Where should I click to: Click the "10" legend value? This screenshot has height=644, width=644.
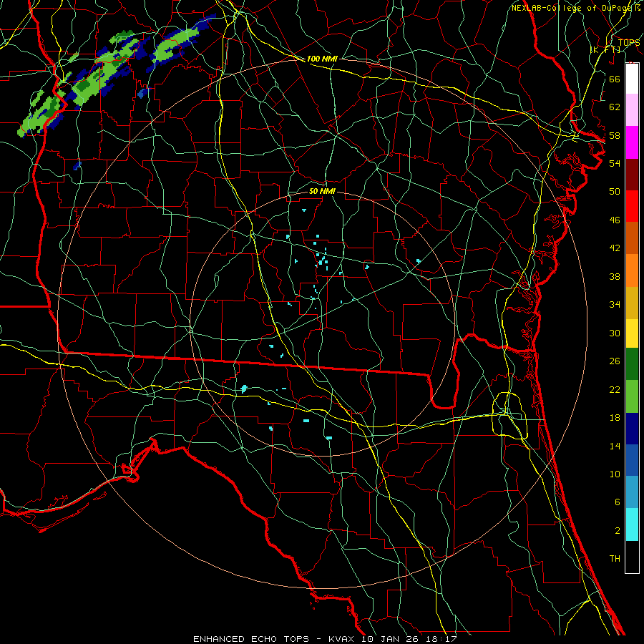click(x=615, y=474)
